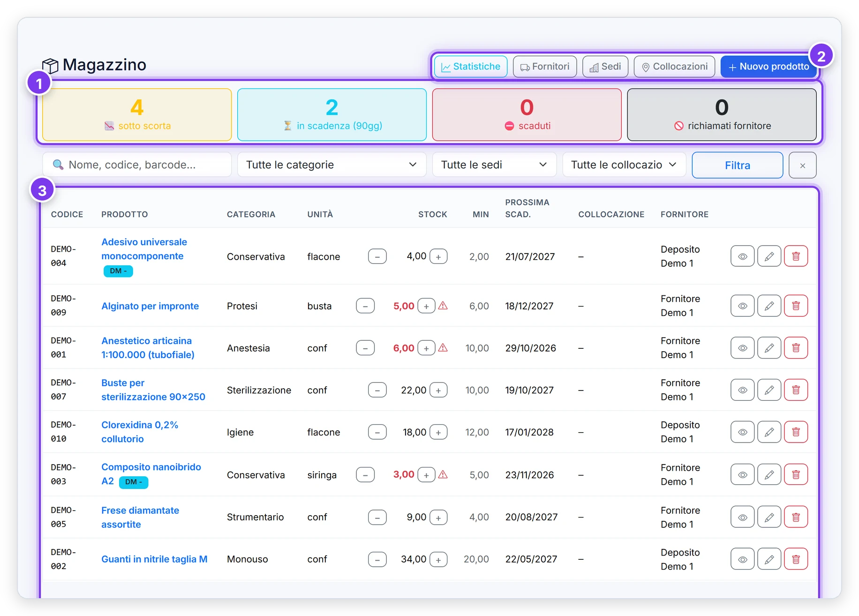Increase stock of Alginato per impronte
The image size is (859, 616).
coord(426,306)
